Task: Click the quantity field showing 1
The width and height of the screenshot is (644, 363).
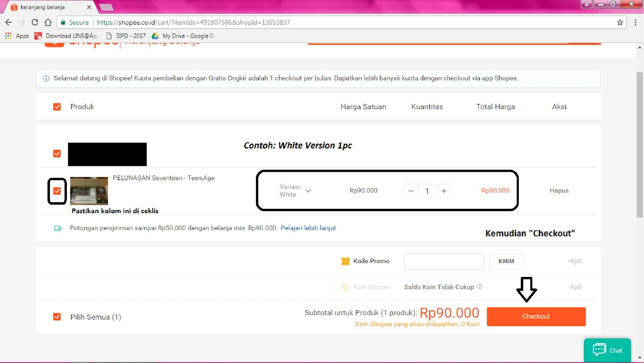Action: [x=427, y=191]
